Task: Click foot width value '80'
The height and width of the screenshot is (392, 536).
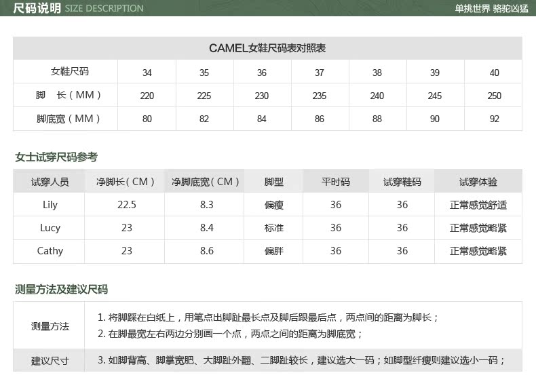Action: tap(147, 119)
